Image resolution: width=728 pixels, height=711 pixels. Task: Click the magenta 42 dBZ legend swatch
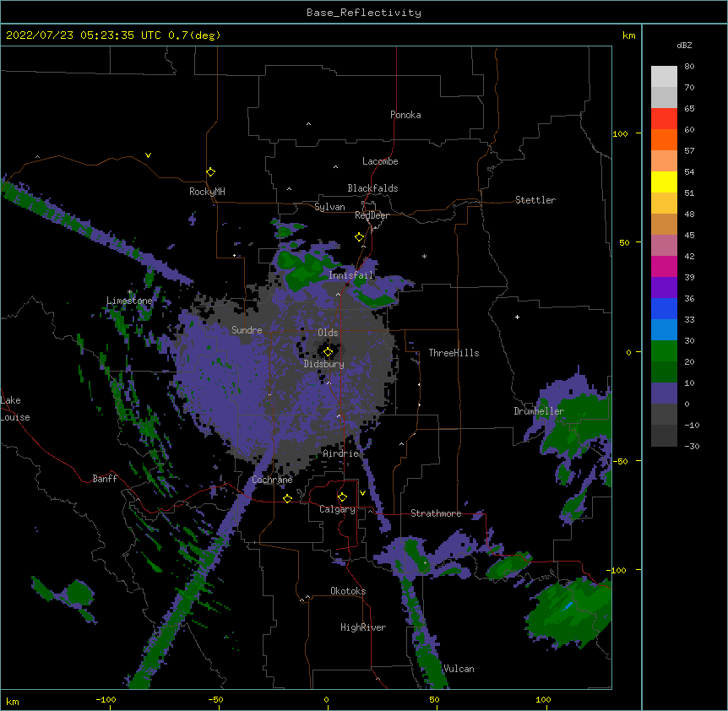click(x=664, y=267)
